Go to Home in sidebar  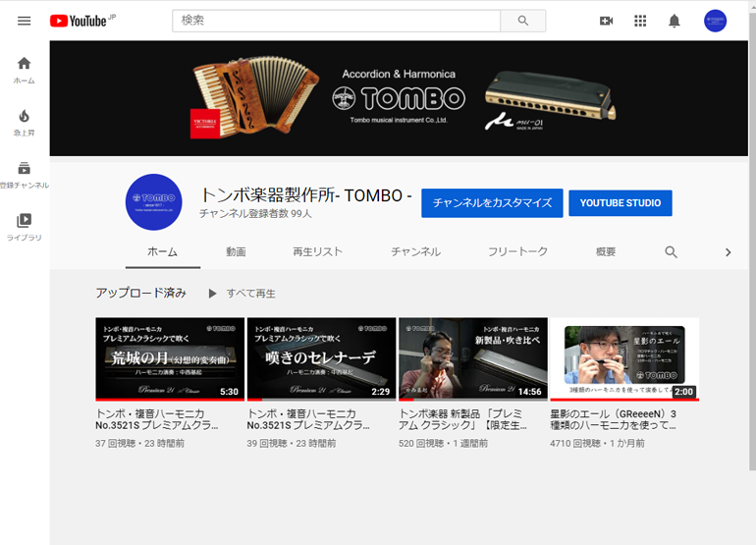click(25, 70)
